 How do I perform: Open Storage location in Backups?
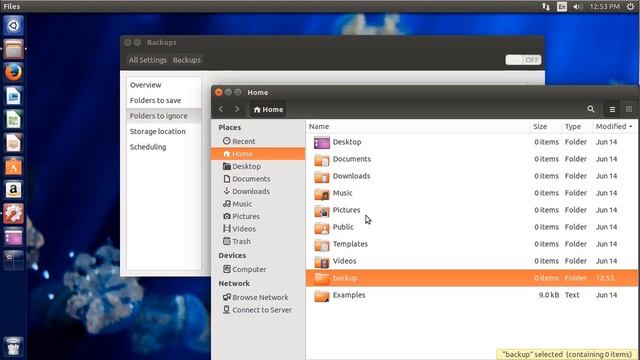click(x=164, y=131)
